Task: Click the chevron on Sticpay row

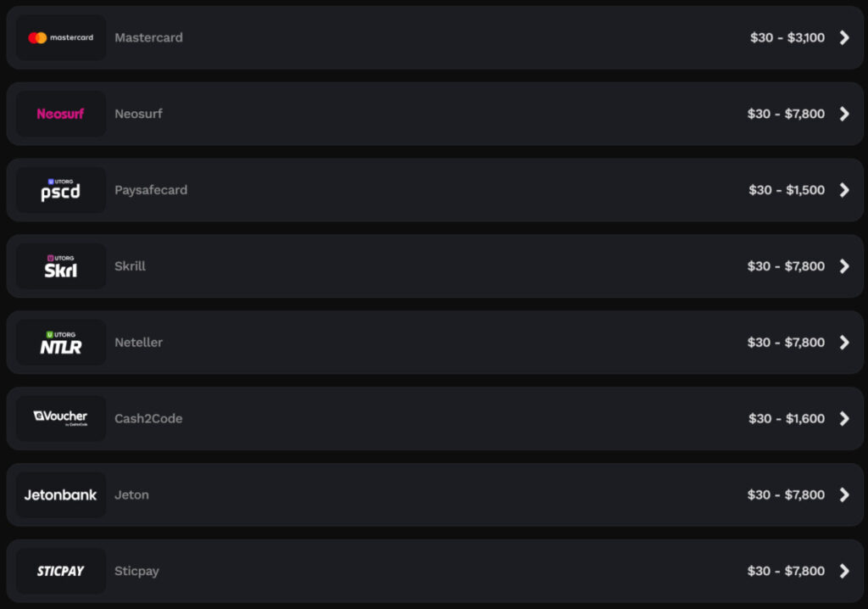Action: pyautogui.click(x=844, y=571)
